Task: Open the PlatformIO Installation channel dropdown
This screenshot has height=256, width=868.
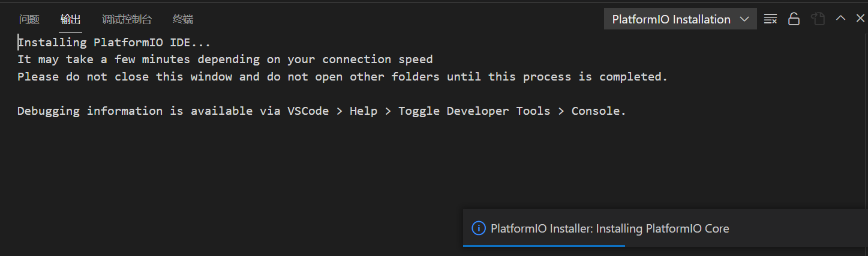Action: tap(671, 19)
